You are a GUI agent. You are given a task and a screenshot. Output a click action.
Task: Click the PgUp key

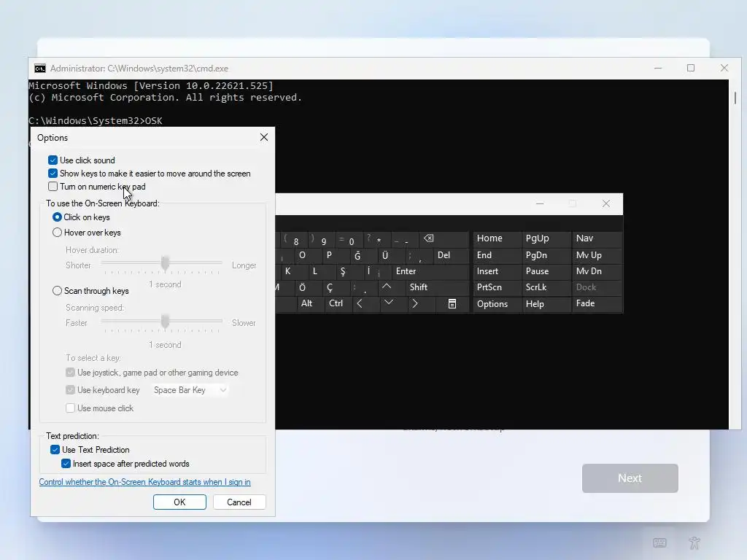pos(546,238)
